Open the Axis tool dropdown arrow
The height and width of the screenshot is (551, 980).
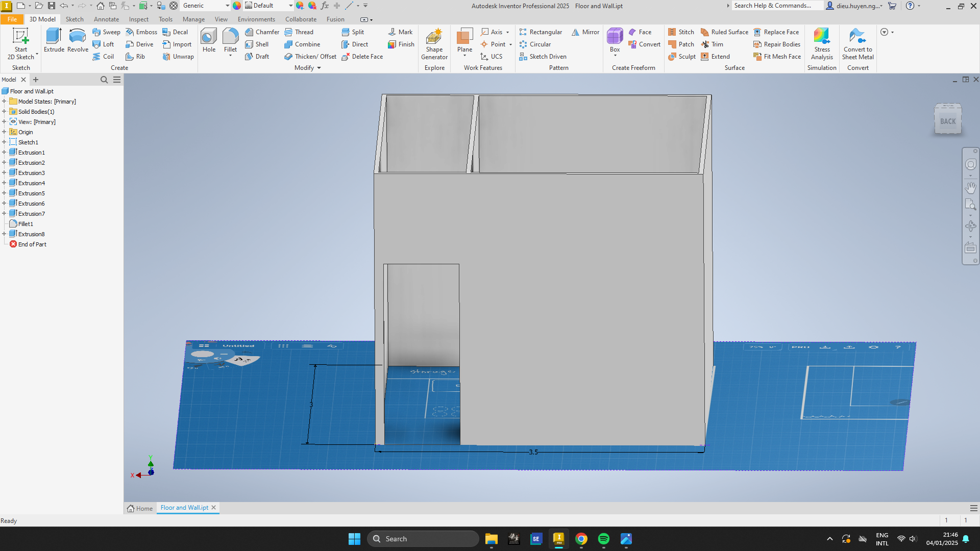tap(507, 32)
